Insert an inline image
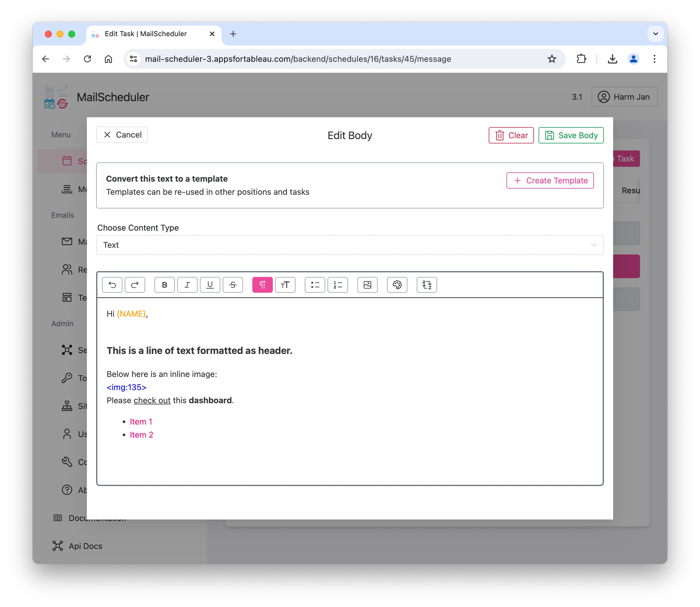Image resolution: width=700 pixels, height=607 pixels. point(367,285)
